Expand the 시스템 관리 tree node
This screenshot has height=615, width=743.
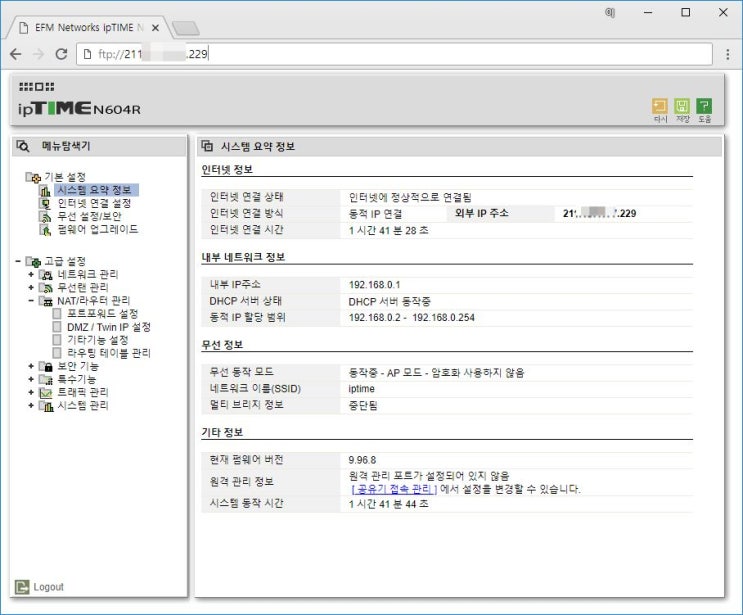pyautogui.click(x=31, y=406)
